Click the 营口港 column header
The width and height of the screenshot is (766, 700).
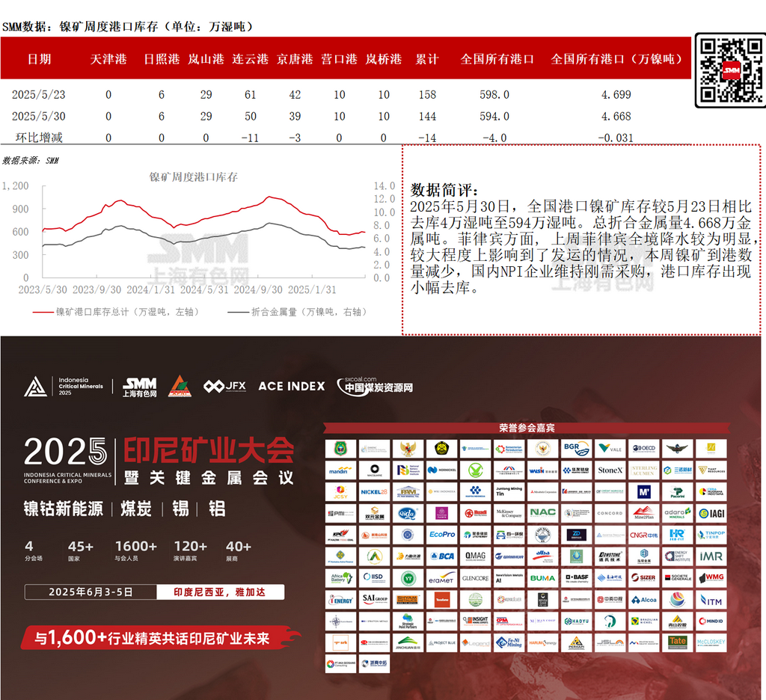340,59
